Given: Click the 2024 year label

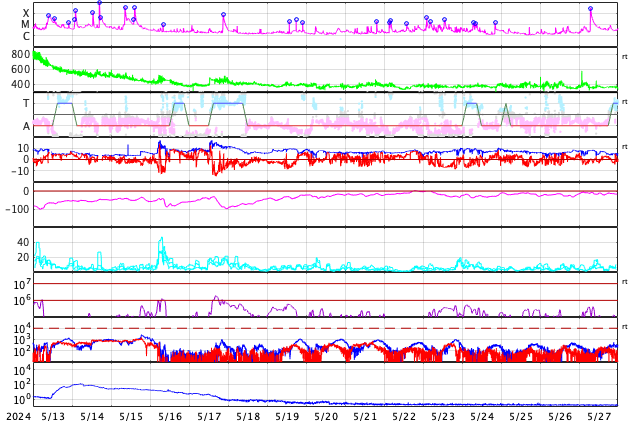Looking at the screenshot, I should click(19, 417).
